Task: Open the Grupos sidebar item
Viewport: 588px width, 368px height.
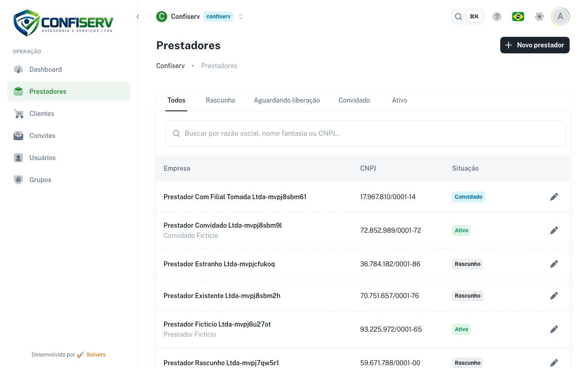Action: pyautogui.click(x=68, y=180)
